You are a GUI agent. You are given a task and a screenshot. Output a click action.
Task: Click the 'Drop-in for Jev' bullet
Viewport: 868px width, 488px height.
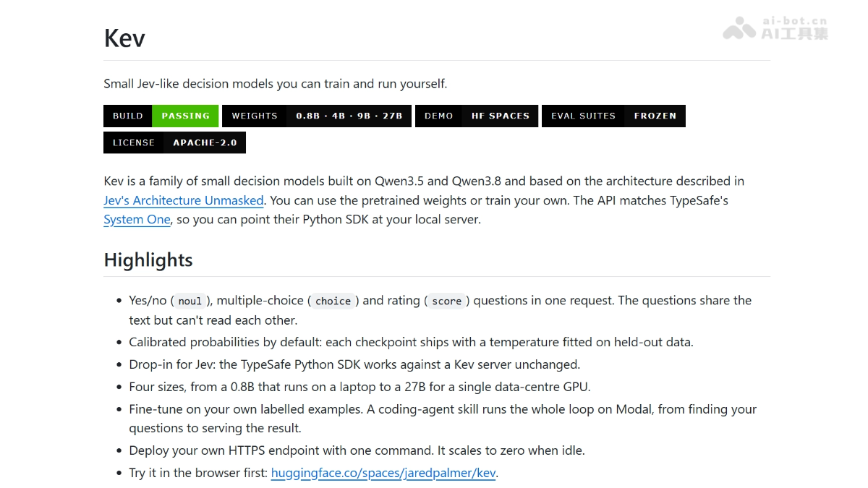(x=354, y=364)
